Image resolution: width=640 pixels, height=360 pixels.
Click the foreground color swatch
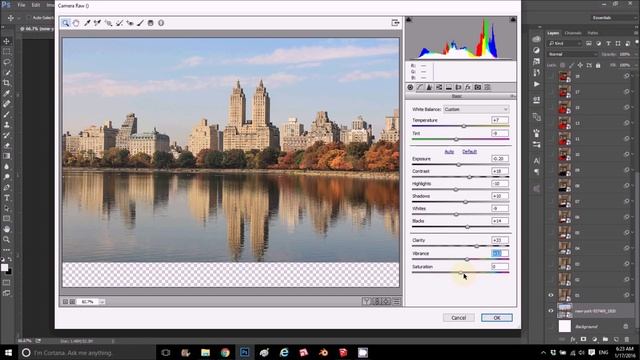coord(4,268)
